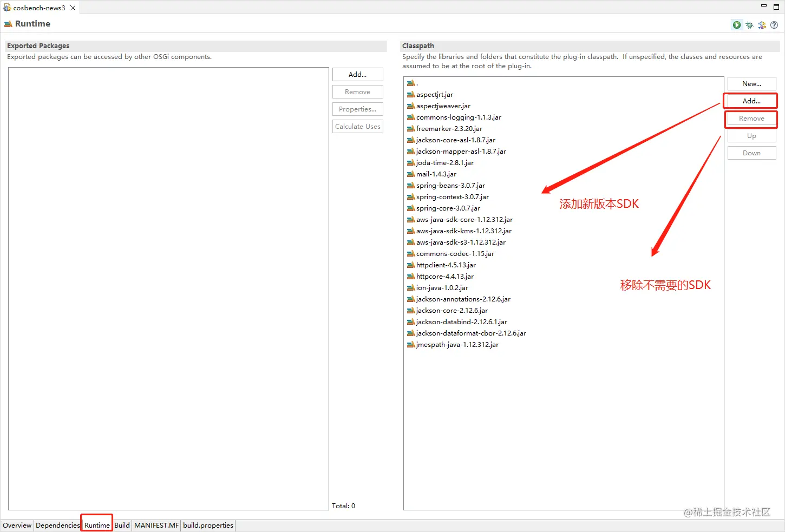785x532 pixels.
Task: Select the cosbench-news3 editor tab
Action: (x=39, y=8)
